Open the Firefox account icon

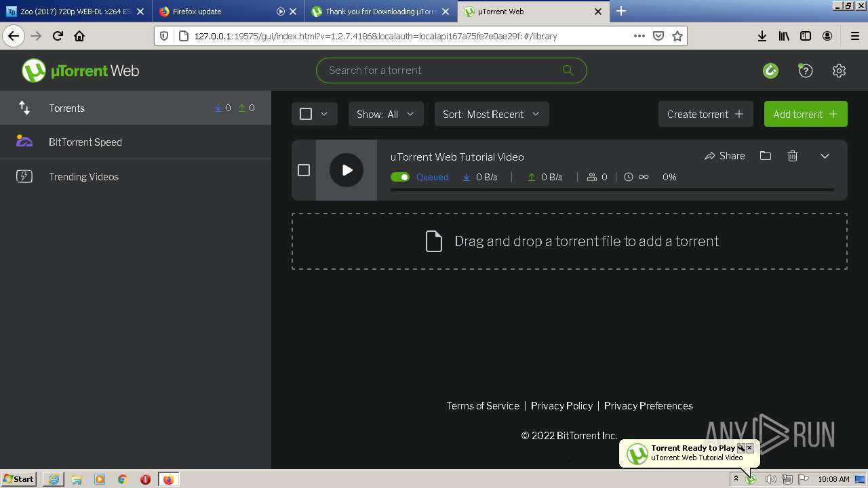pyautogui.click(x=827, y=36)
